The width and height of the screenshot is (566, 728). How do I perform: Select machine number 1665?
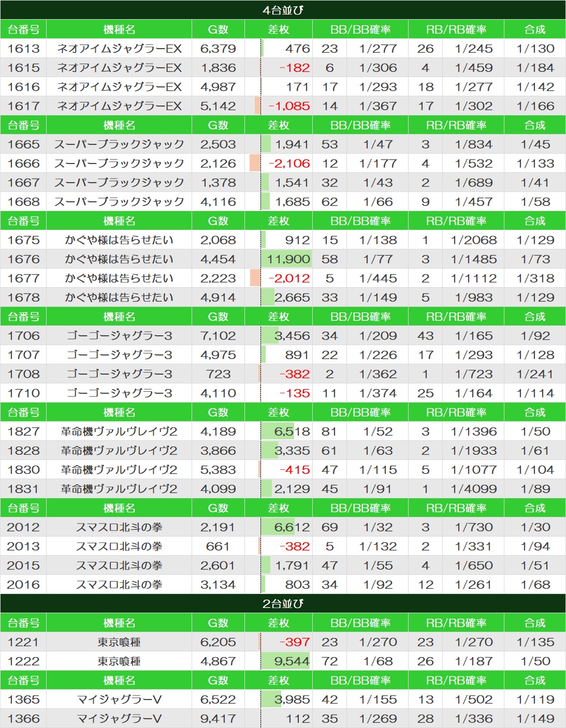[23, 144]
